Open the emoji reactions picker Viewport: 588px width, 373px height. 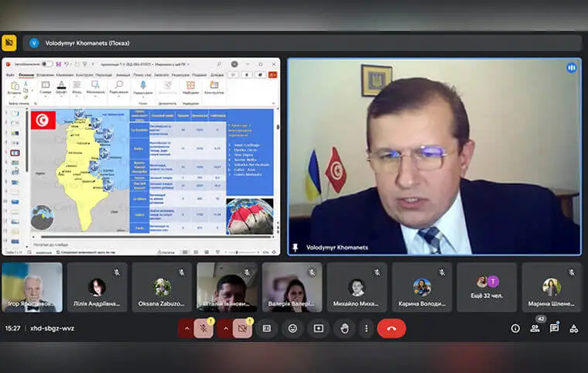click(x=292, y=328)
